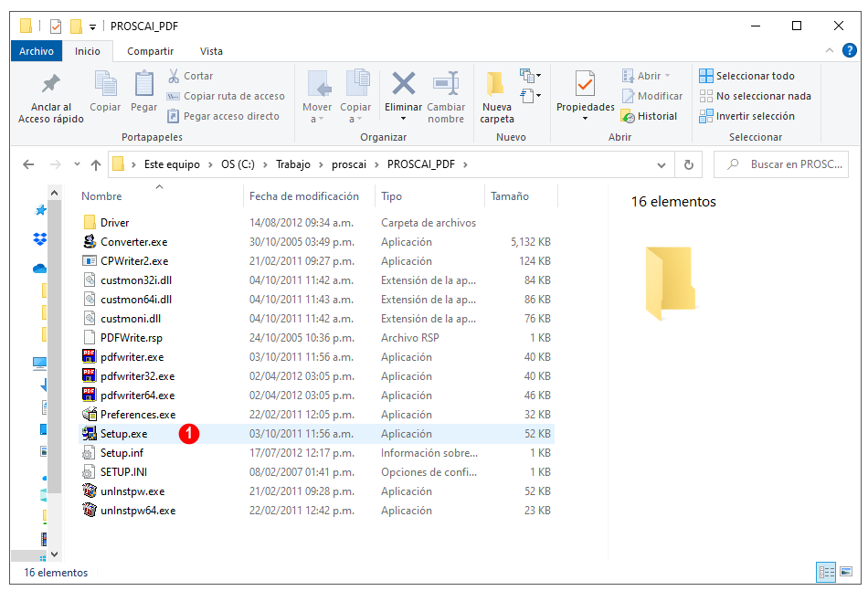Image resolution: width=868 pixels, height=591 pixels.
Task: Switch to the Vista ribbon tab
Action: click(x=211, y=51)
